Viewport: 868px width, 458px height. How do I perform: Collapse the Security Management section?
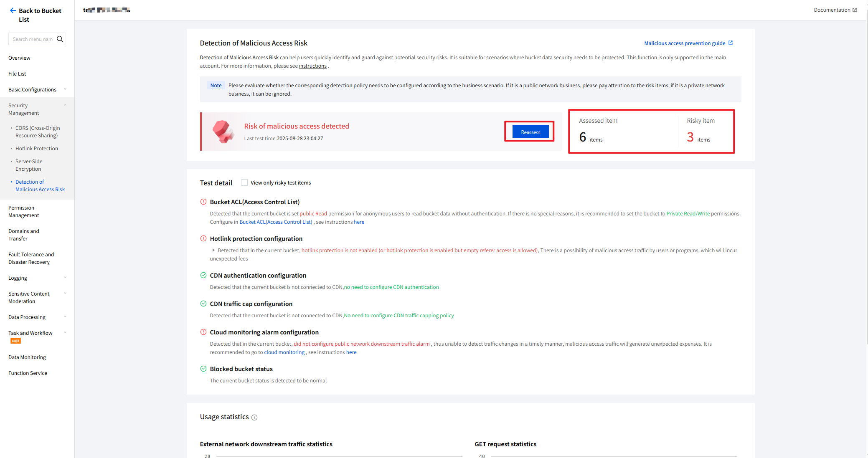(x=65, y=105)
